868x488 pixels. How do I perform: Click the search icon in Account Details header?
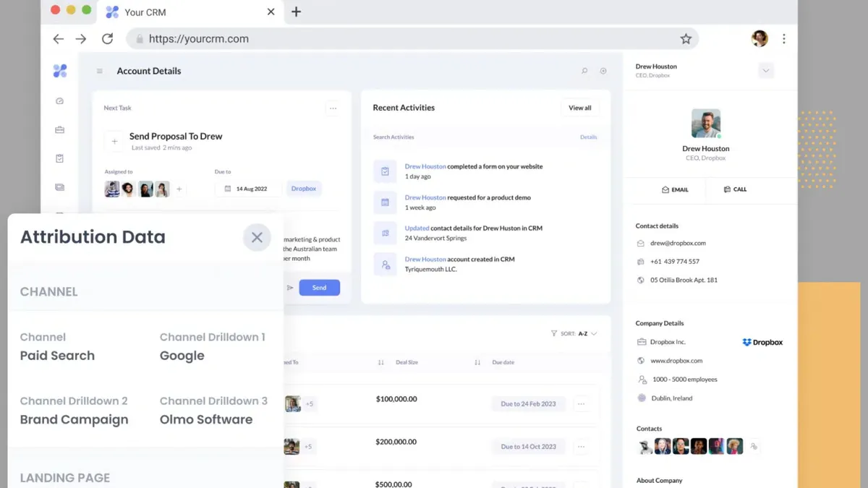tap(584, 71)
